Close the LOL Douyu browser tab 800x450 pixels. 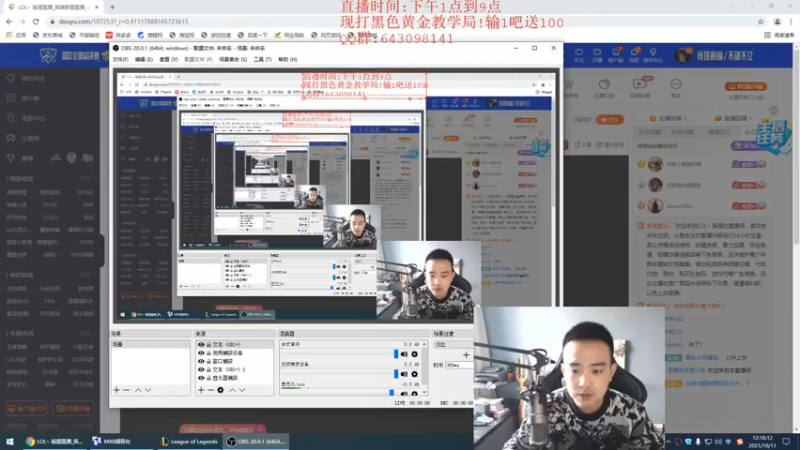pos(97,7)
